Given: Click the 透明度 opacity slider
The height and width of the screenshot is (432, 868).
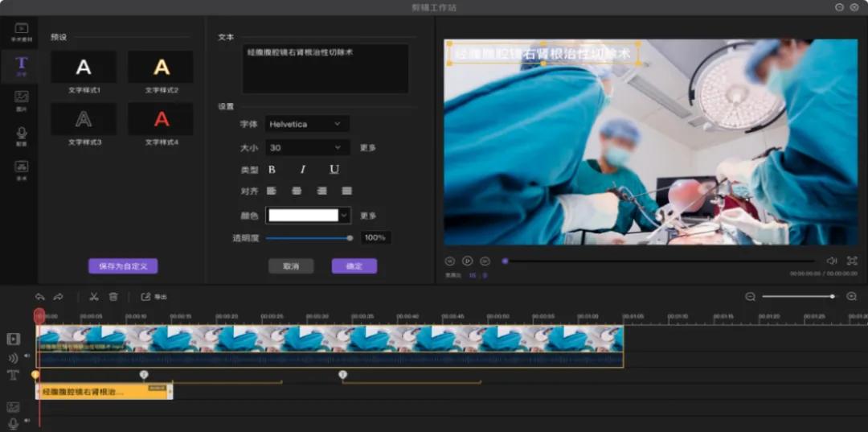Looking at the screenshot, I should [308, 238].
